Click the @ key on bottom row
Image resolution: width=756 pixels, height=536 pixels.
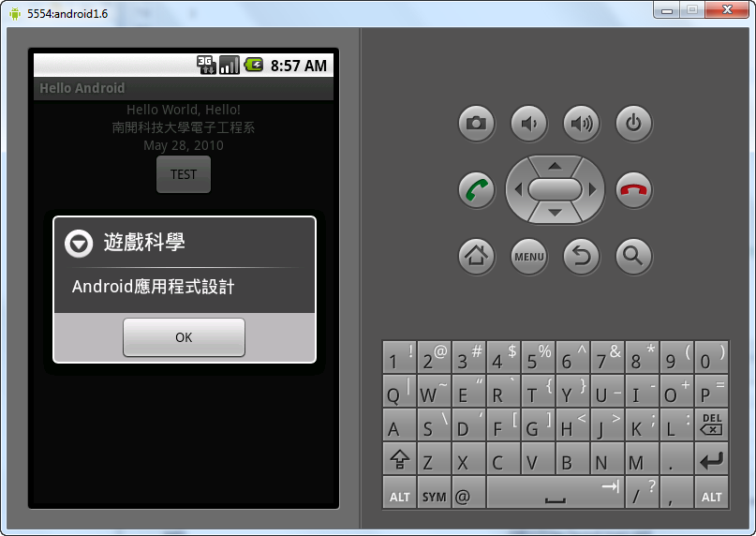[x=468, y=493]
